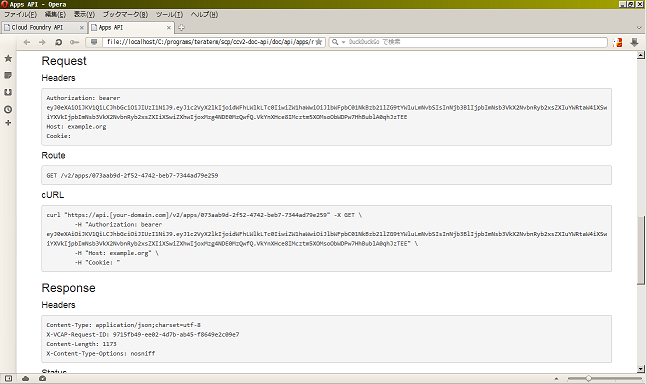Click the Opera Link cloud icon in status bar
Viewport: 647px width, 384px height.
pyautogui.click(x=26, y=378)
